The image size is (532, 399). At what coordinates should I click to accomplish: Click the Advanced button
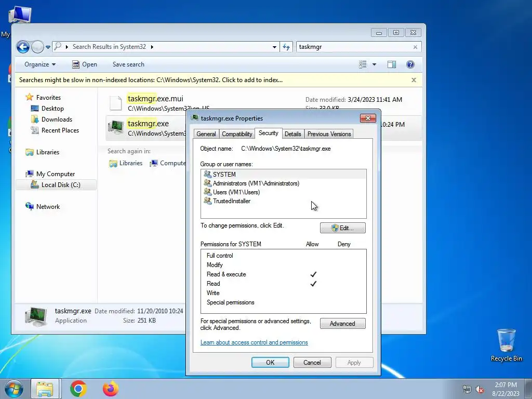(x=343, y=324)
